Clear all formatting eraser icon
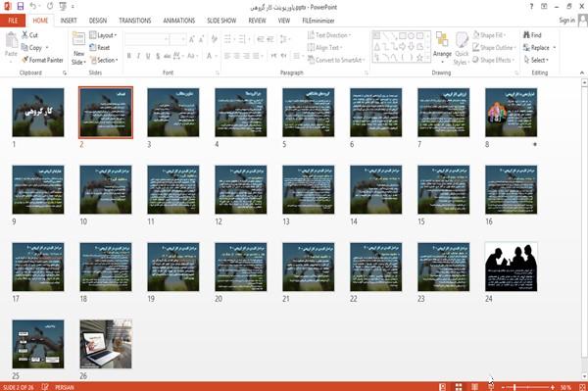Image resolution: width=588 pixels, height=391 pixels. point(214,39)
